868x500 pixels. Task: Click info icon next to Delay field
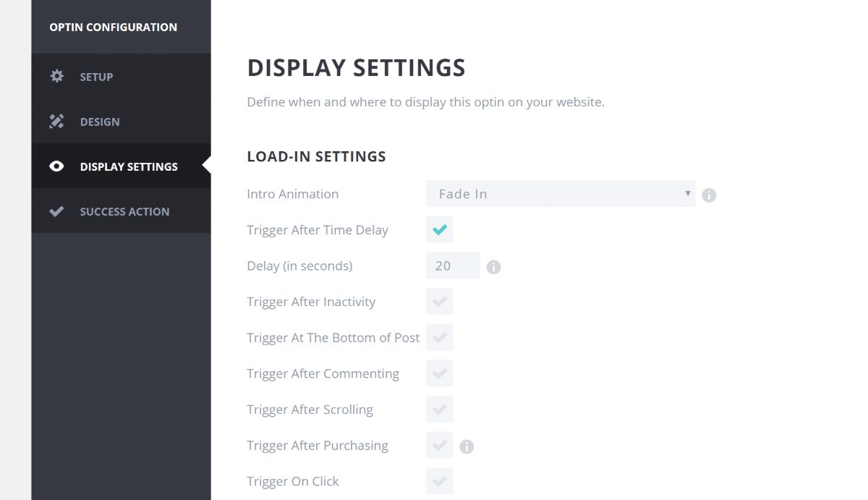click(x=493, y=267)
